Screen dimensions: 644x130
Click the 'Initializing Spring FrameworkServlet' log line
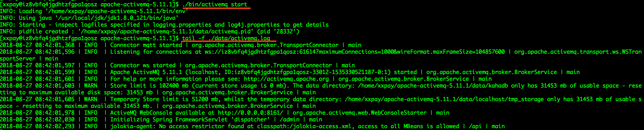(190, 120)
